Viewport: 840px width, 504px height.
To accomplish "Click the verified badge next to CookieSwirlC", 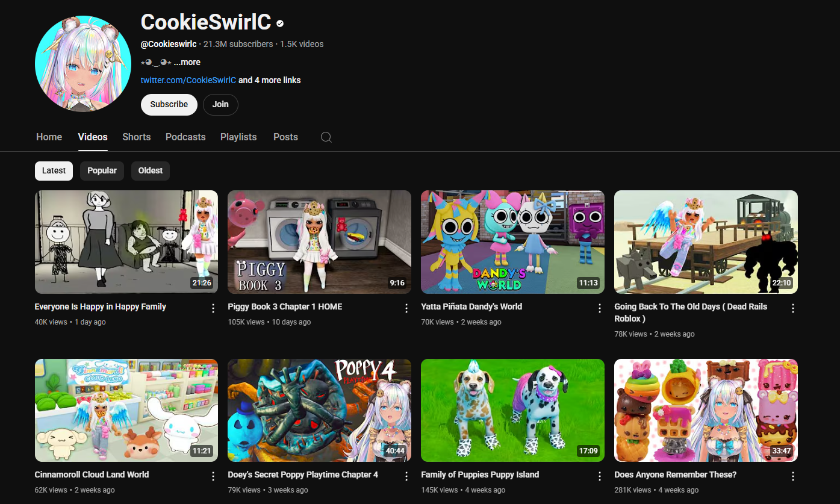I will pyautogui.click(x=280, y=23).
